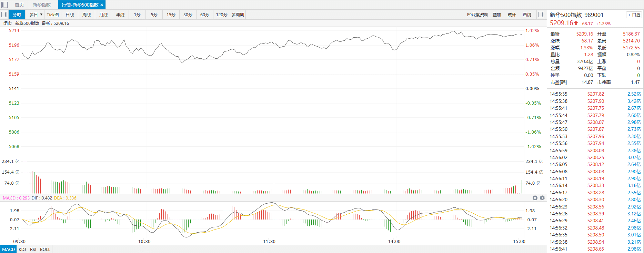Open MACD indicator settings gear
The height and width of the screenshot is (253, 644).
pyautogui.click(x=542, y=198)
